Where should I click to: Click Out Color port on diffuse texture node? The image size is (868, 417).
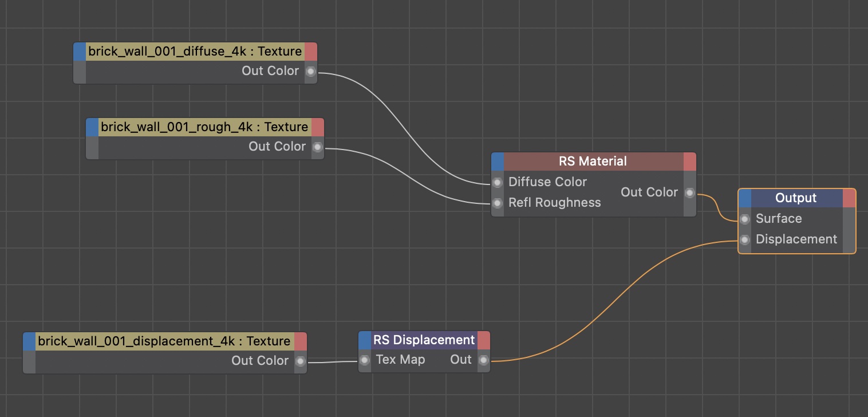click(x=310, y=72)
